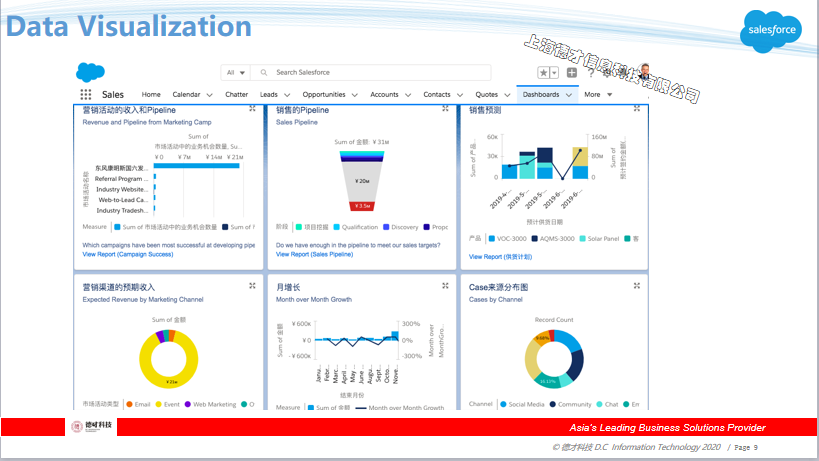Click the ¥20M funnel segment

click(362, 181)
